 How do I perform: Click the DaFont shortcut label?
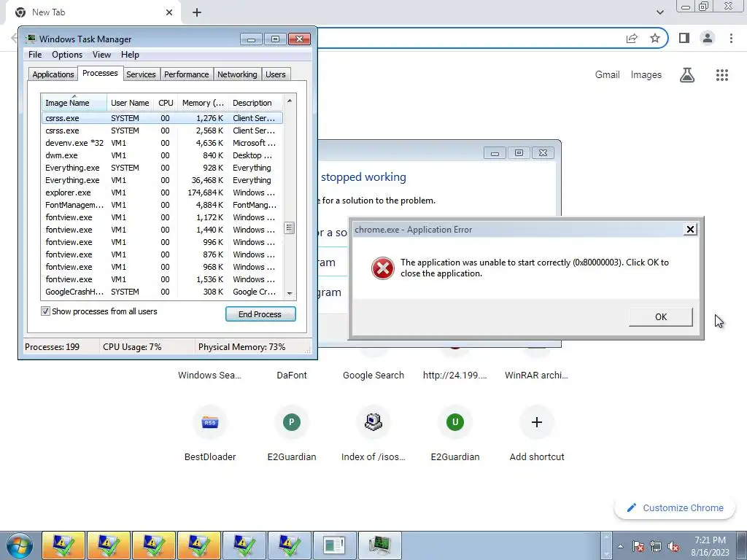click(292, 376)
